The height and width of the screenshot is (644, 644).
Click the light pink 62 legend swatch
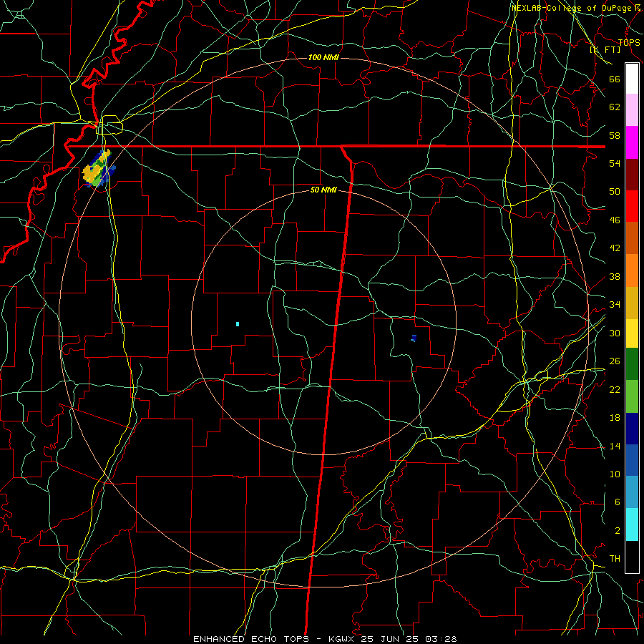point(632,110)
